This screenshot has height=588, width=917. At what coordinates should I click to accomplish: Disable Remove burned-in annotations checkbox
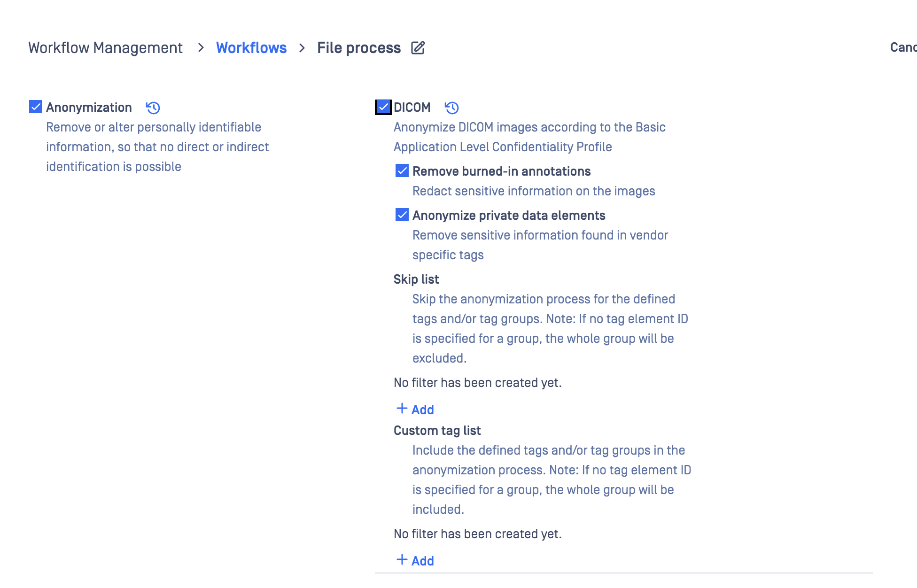[x=402, y=171]
